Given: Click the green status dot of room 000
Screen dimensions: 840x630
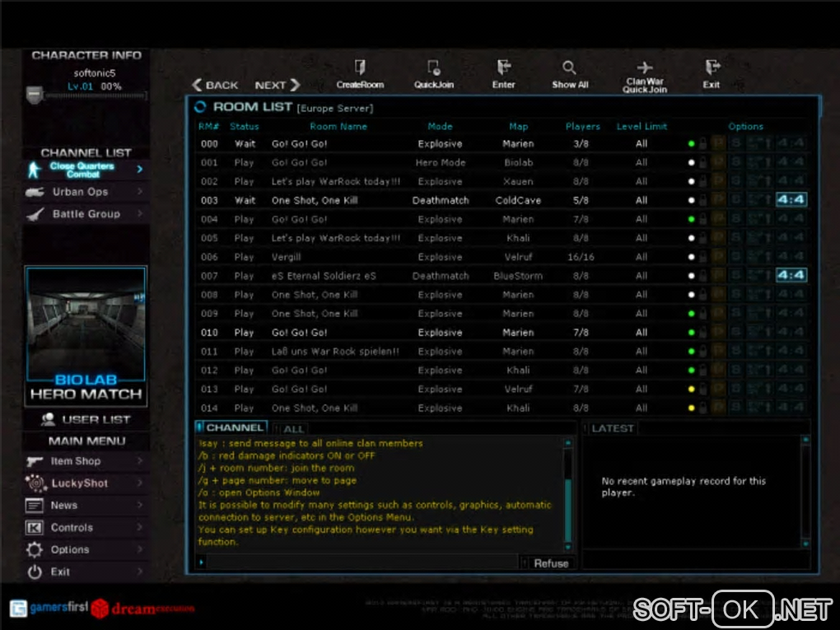Looking at the screenshot, I should [x=691, y=143].
